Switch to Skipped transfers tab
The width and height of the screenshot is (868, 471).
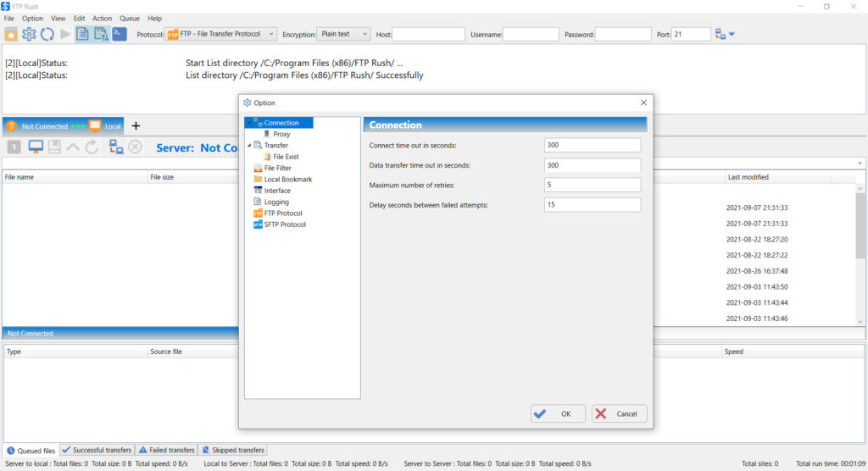(x=233, y=450)
